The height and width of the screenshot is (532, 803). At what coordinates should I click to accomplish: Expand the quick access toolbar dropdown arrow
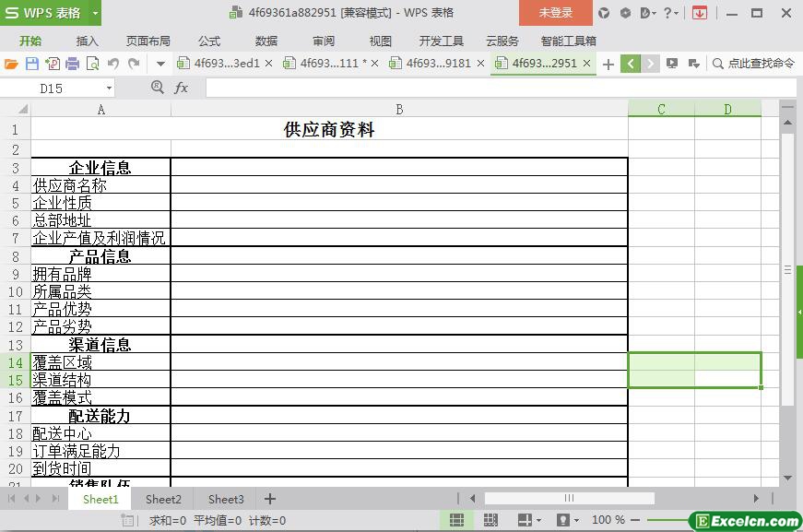tap(160, 64)
